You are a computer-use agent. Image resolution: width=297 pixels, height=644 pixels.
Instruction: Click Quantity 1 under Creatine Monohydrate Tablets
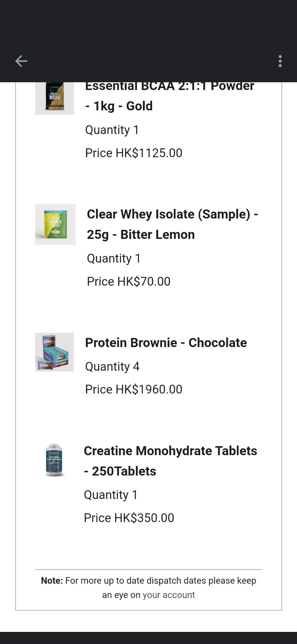111,495
